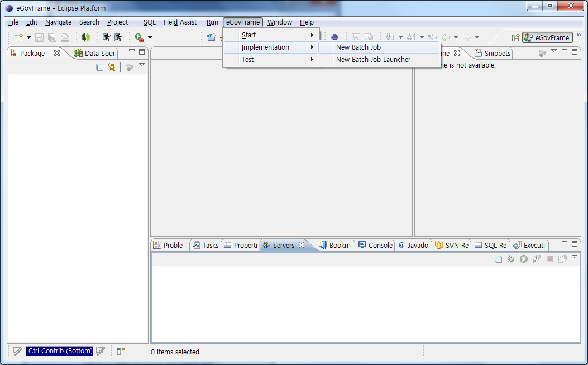Click the green Spring icon in toolbar
Screen dimensions: 588x365
coord(85,37)
